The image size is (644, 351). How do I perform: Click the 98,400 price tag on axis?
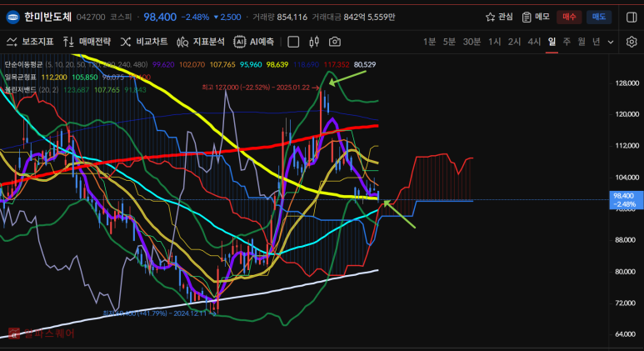pyautogui.click(x=626, y=200)
